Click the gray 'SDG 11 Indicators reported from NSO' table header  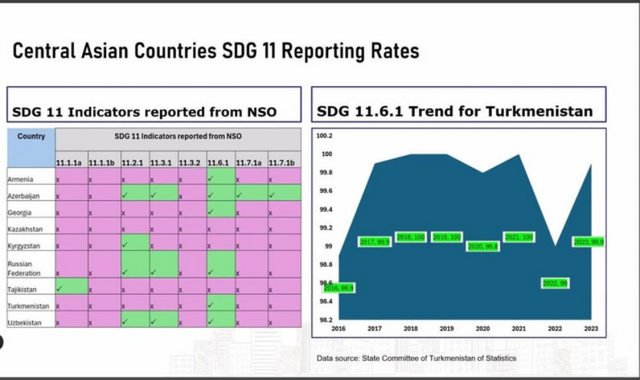(x=178, y=139)
